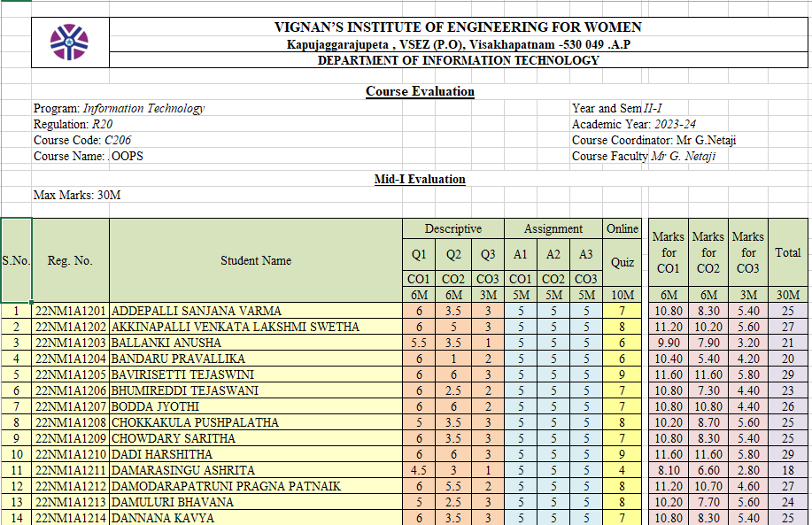The image size is (812, 525).
Task: Select the A2 column header
Action: click(553, 254)
